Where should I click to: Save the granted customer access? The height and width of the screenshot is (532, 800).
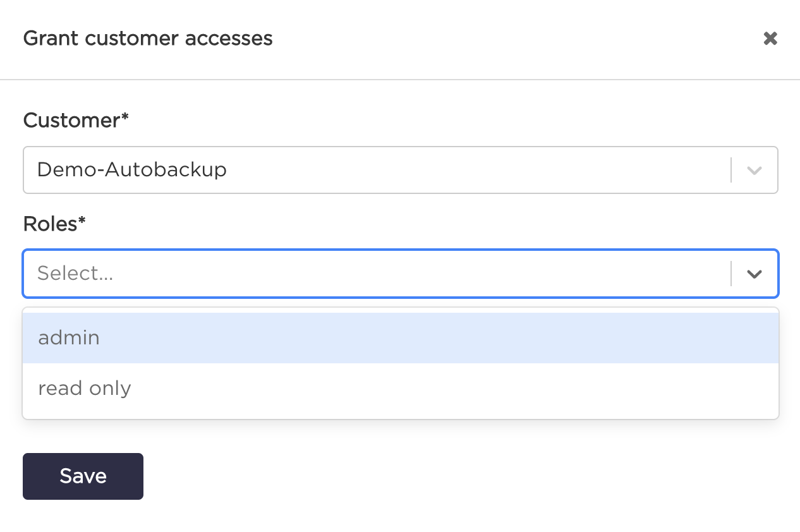pos(83,476)
